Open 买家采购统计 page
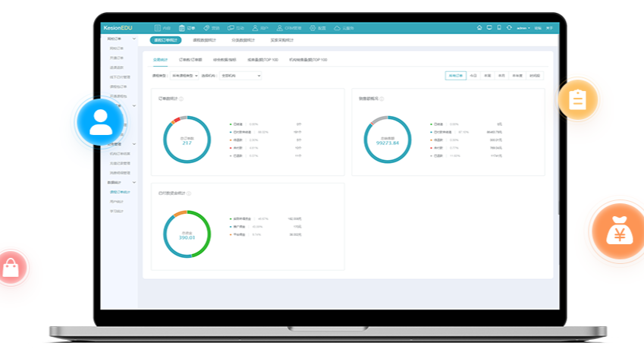This screenshot has width=644, height=358. point(282,39)
